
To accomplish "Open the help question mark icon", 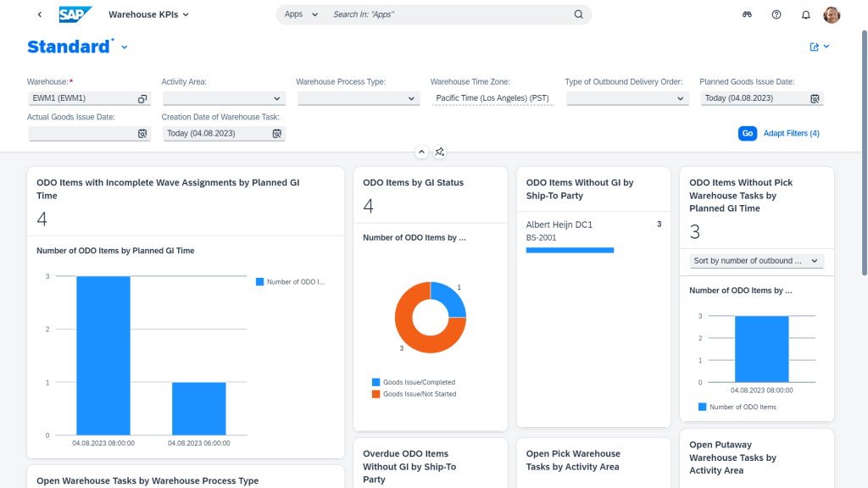I will click(x=776, y=14).
